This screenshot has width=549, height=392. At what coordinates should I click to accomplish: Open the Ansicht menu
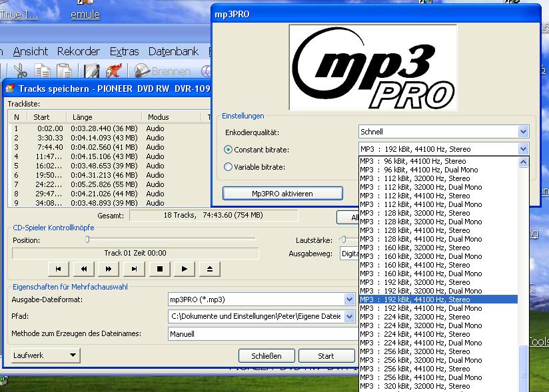click(31, 51)
